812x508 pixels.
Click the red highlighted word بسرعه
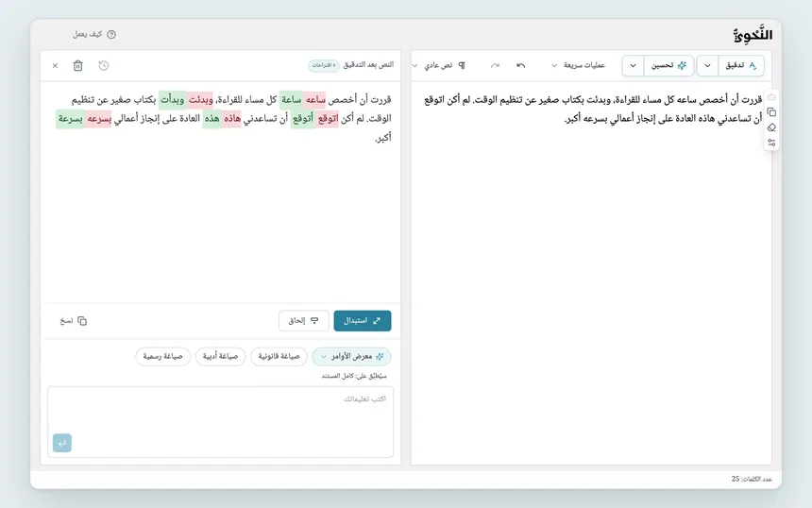point(99,119)
